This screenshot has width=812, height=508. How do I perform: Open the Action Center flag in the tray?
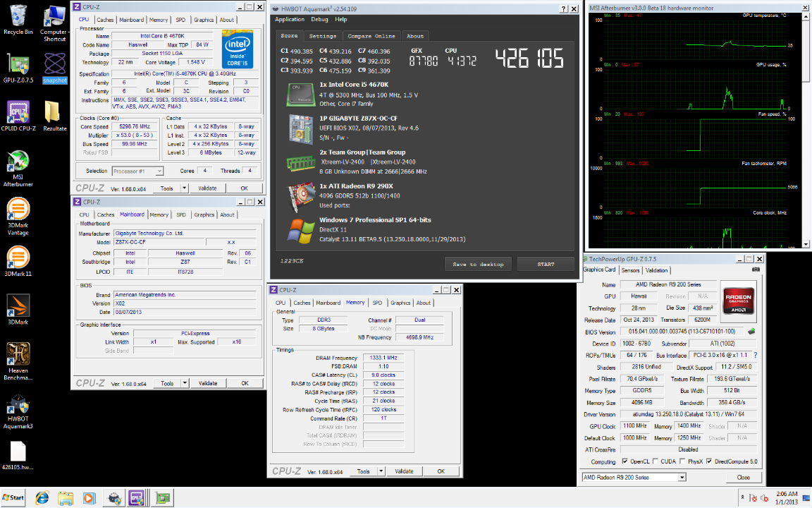click(753, 498)
